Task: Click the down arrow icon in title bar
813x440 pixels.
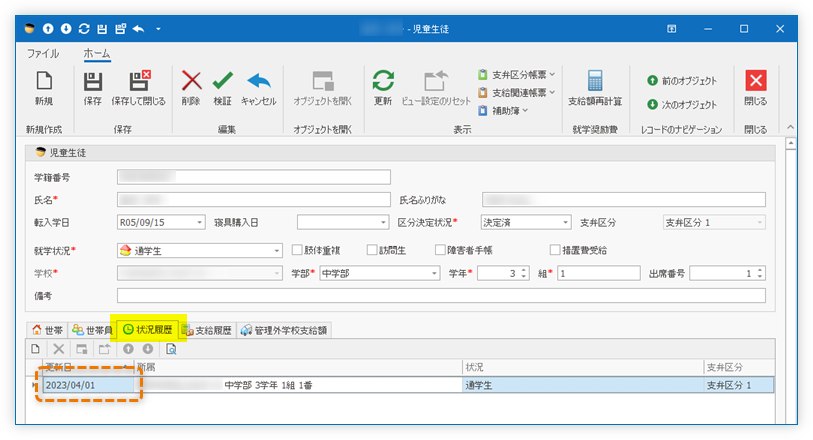Action: coord(66,29)
